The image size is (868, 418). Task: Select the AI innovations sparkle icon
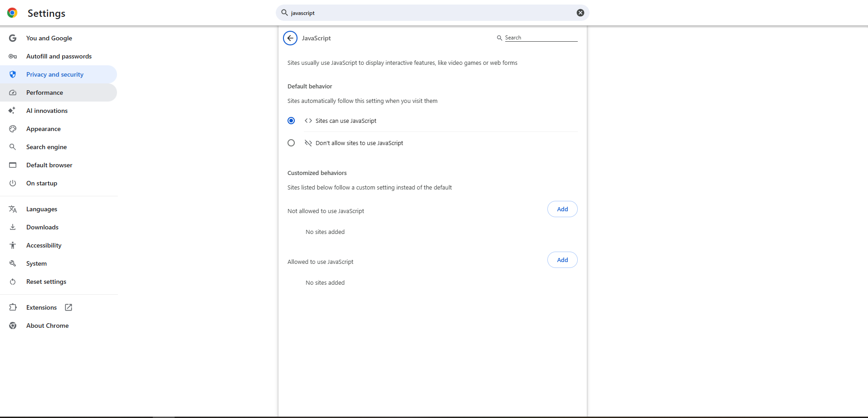click(x=12, y=110)
